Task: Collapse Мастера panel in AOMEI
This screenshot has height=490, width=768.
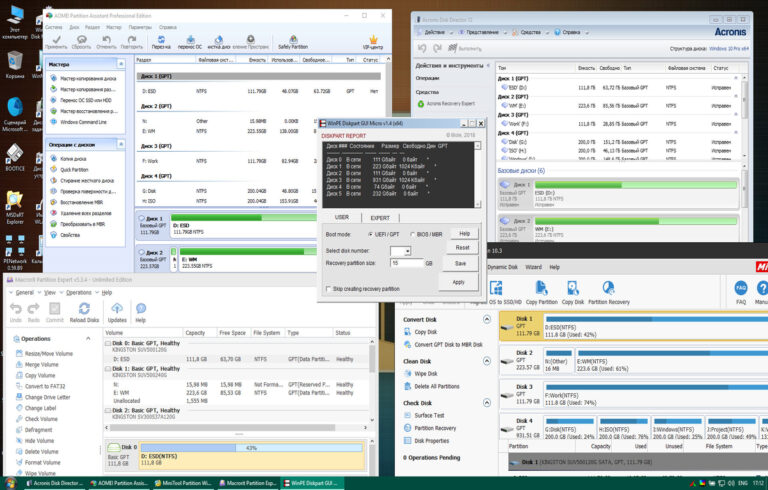Action: pyautogui.click(x=120, y=64)
